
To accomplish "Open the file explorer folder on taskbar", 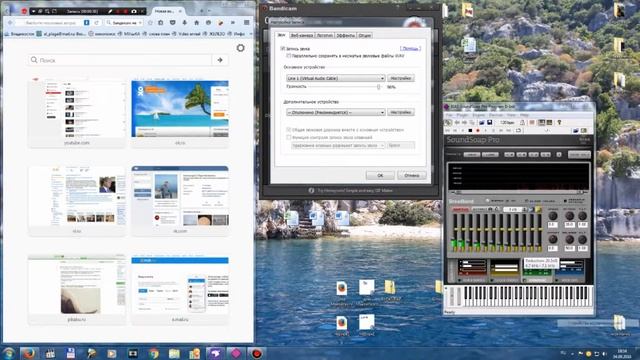I will click(x=174, y=353).
